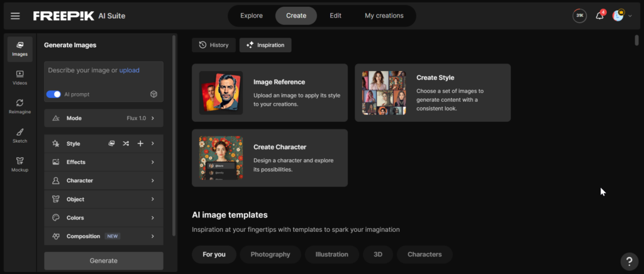Select the Sketch tool
Image resolution: width=644 pixels, height=274 pixels.
point(20,135)
